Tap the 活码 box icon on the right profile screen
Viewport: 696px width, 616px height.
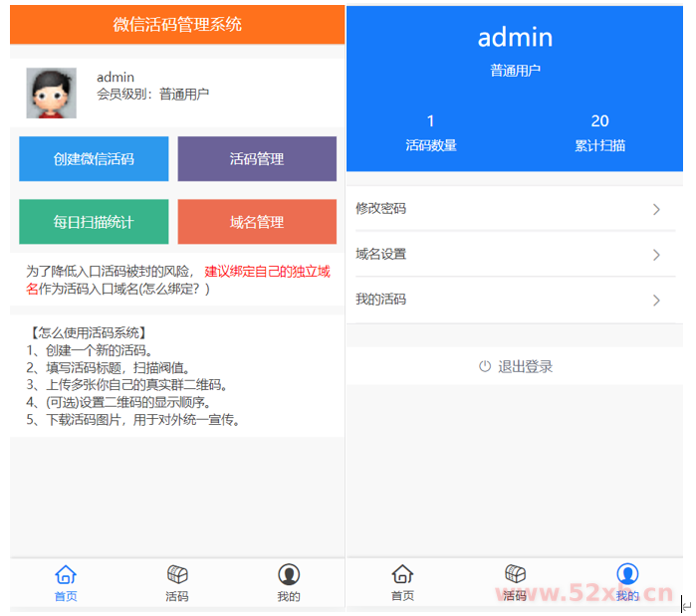[x=515, y=574]
